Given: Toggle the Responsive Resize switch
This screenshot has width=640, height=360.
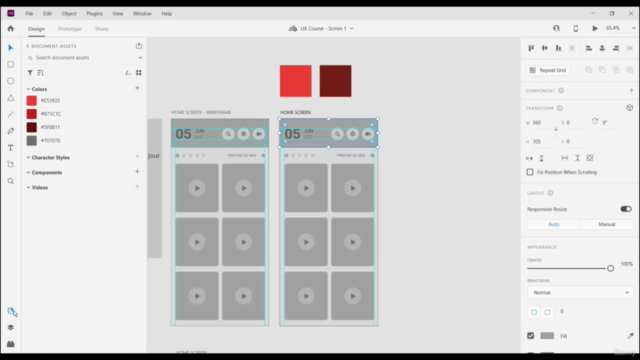Looking at the screenshot, I should pos(626,209).
